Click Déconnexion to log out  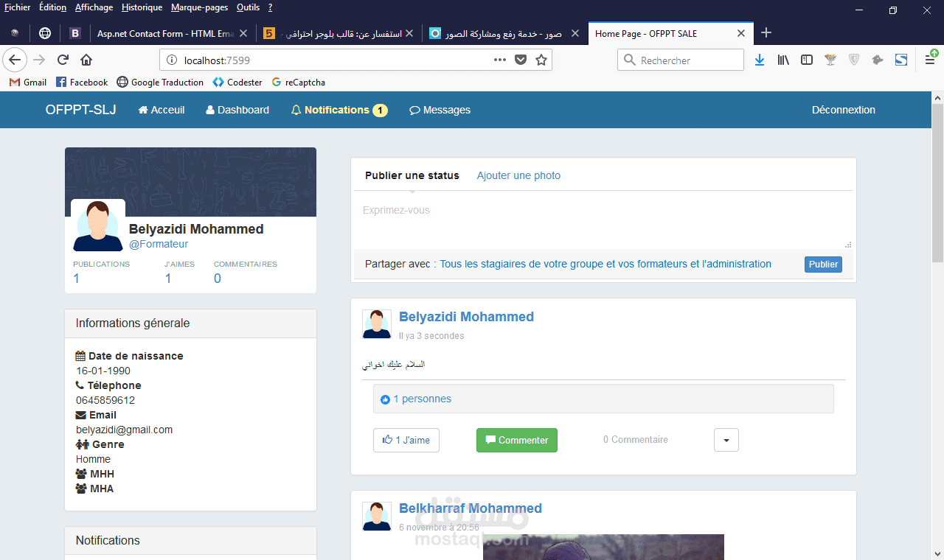click(x=844, y=110)
